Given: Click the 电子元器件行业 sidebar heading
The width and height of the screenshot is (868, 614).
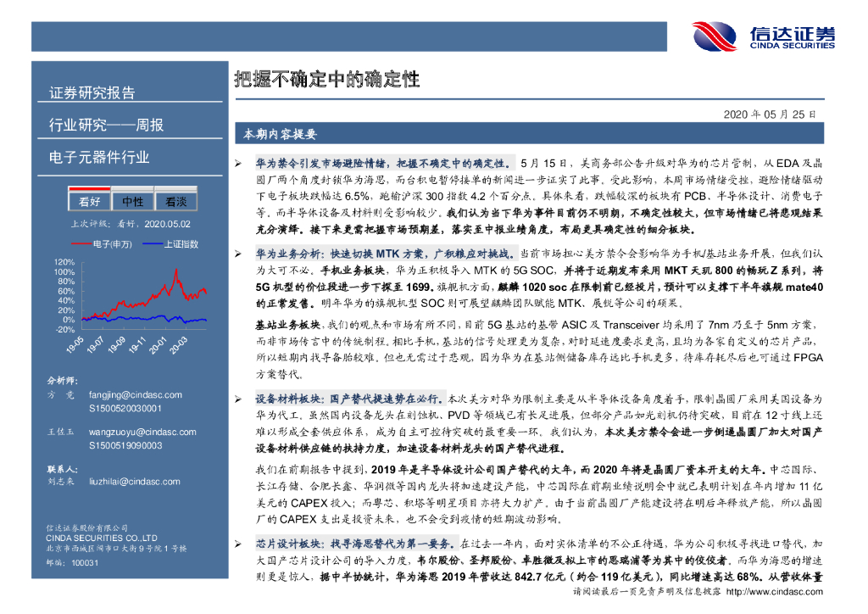Looking at the screenshot, I should point(99,157).
